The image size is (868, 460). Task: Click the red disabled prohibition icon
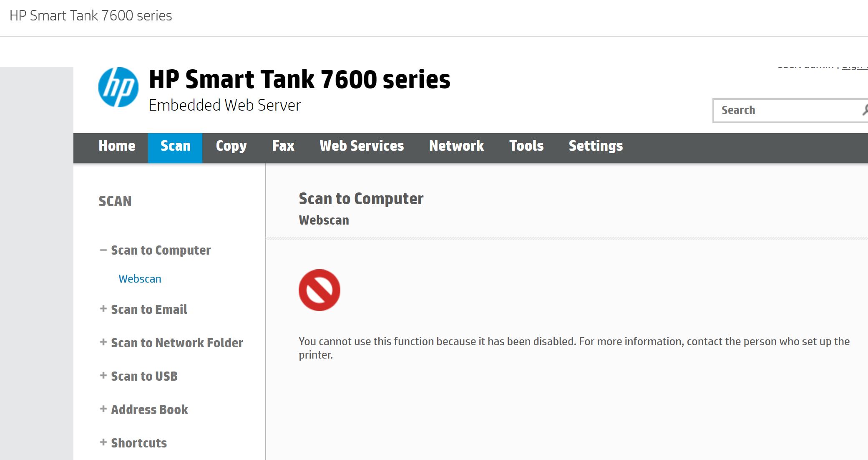click(320, 290)
